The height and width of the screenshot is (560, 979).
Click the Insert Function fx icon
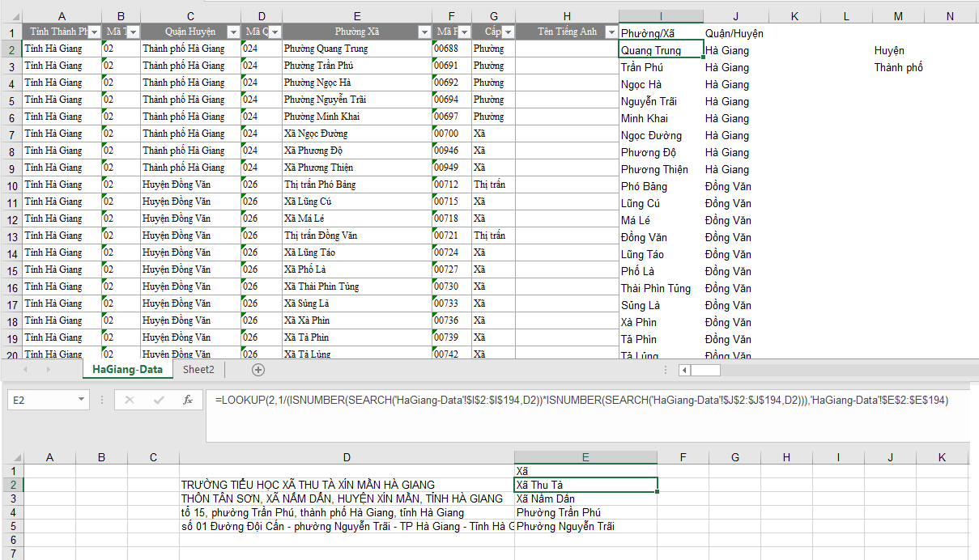click(x=187, y=400)
